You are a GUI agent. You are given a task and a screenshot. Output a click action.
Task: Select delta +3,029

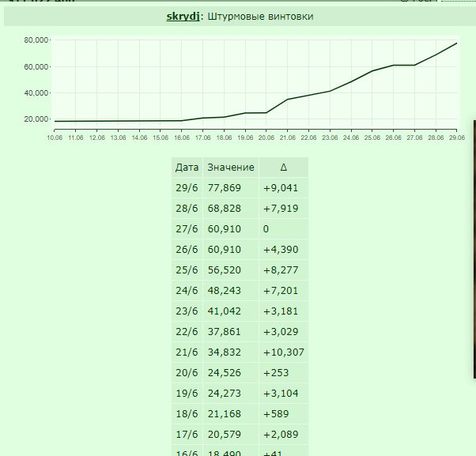pyautogui.click(x=284, y=332)
